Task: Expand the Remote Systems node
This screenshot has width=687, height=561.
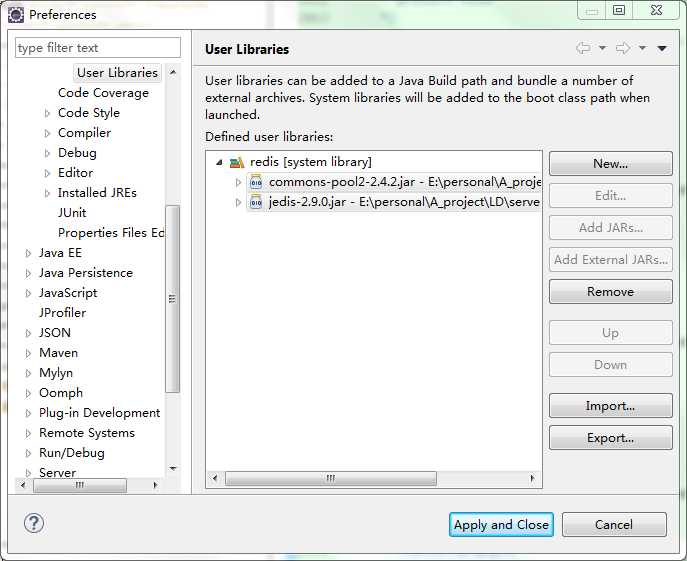Action: (28, 433)
